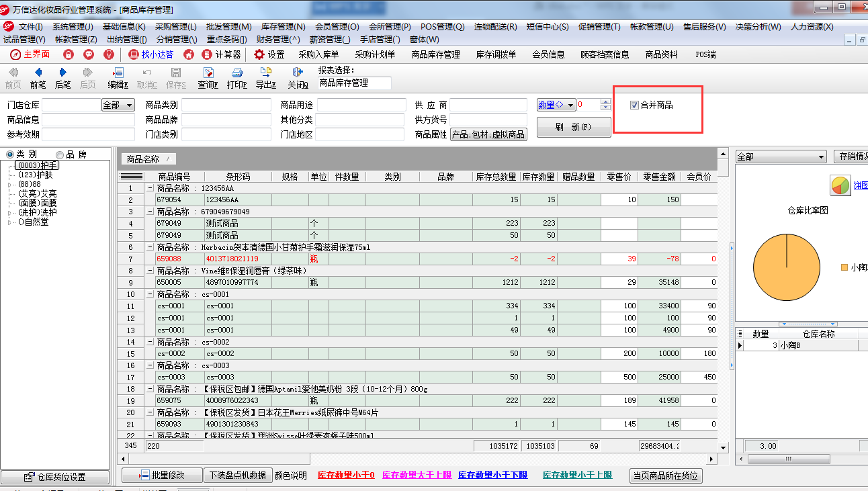This screenshot has height=491, width=868.
Task: Select the 类别 radio button
Action: pyautogui.click(x=9, y=154)
